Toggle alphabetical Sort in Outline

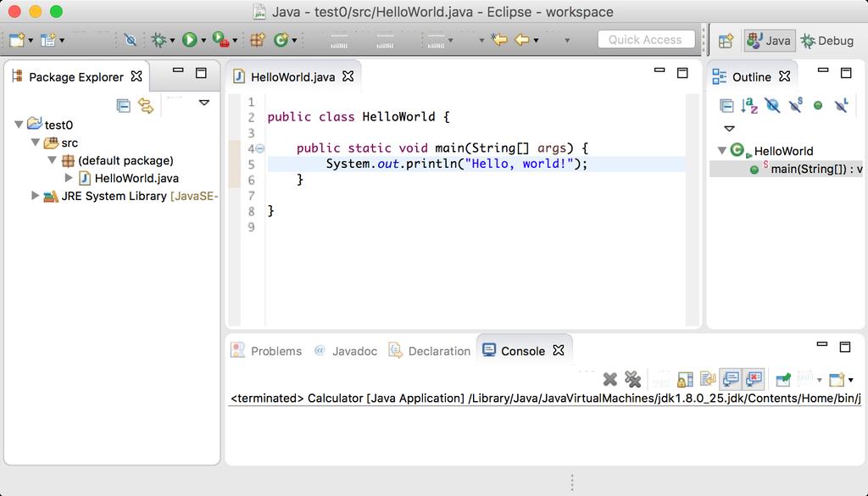click(x=749, y=105)
